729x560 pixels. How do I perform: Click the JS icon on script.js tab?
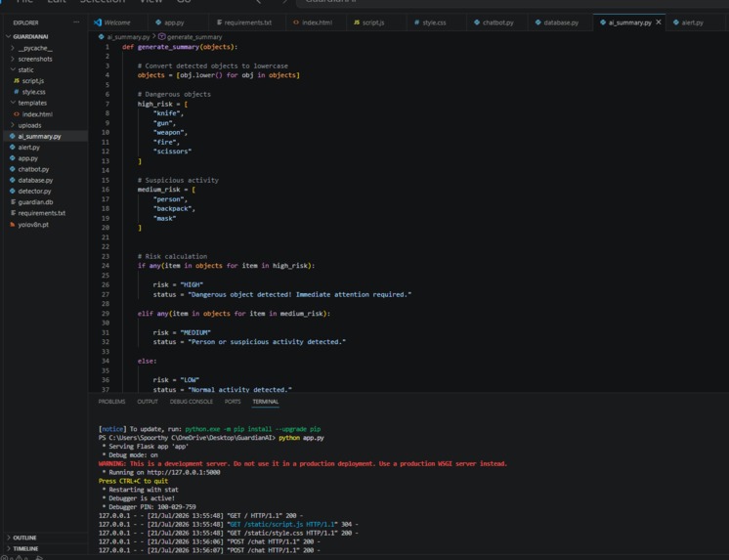click(x=357, y=22)
